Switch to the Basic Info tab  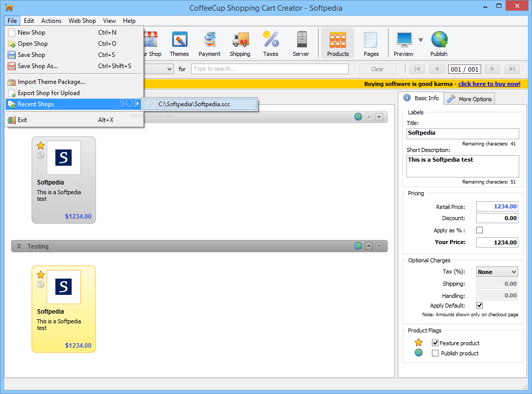[x=421, y=98]
